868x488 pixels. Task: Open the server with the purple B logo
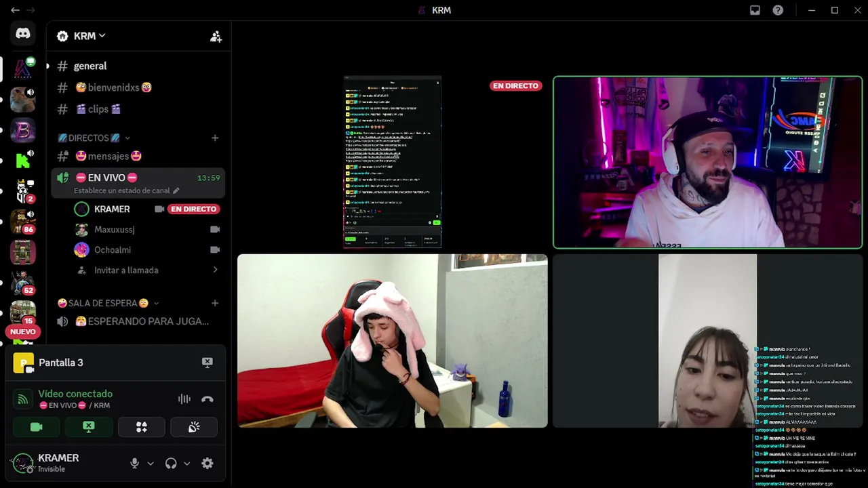[23, 129]
